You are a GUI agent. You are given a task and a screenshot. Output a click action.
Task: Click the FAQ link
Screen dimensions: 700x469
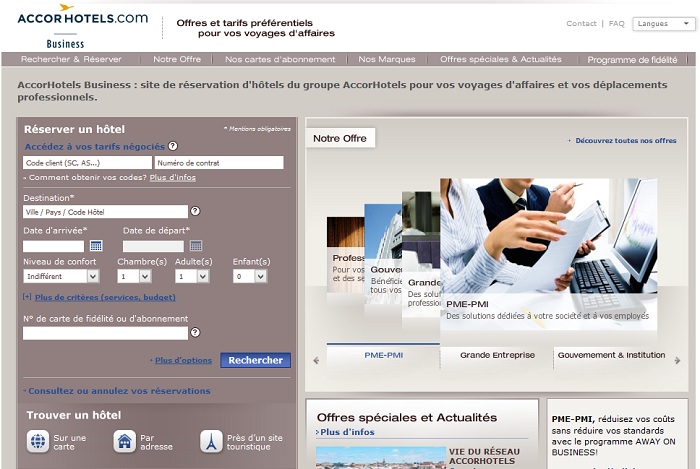tap(617, 24)
